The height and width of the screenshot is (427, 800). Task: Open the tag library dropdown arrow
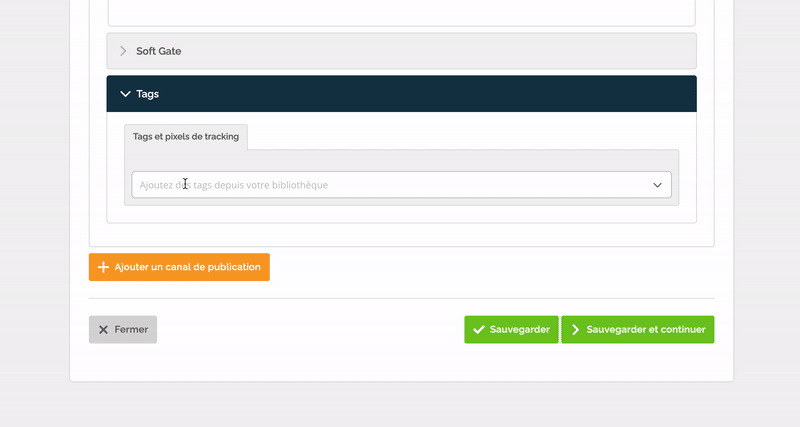(x=657, y=185)
